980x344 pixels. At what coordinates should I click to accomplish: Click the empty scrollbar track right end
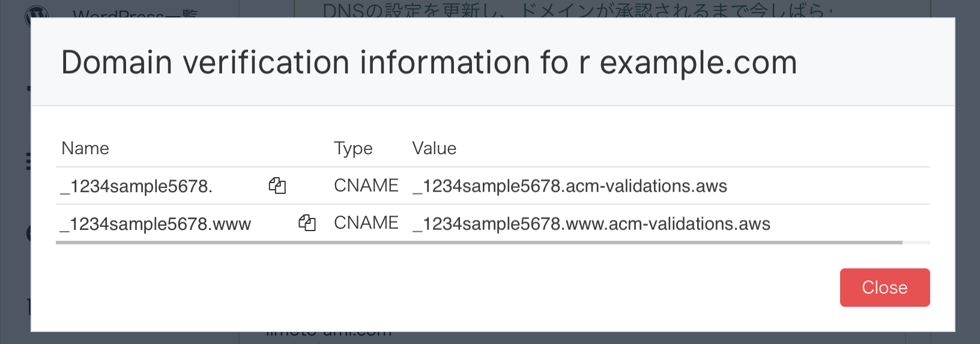pyautogui.click(x=916, y=243)
